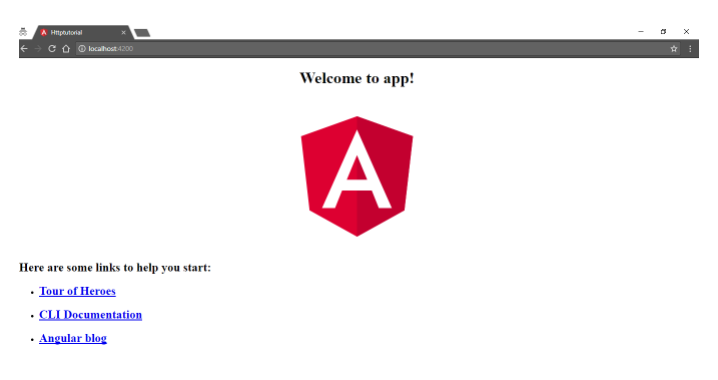Close the browser window
Viewport: 718px width, 380px height.
point(686,32)
